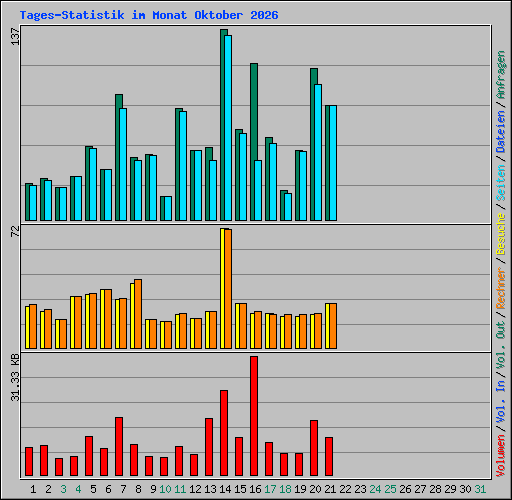
Task: Click the red volume bar for day 21
Action: 329,456
